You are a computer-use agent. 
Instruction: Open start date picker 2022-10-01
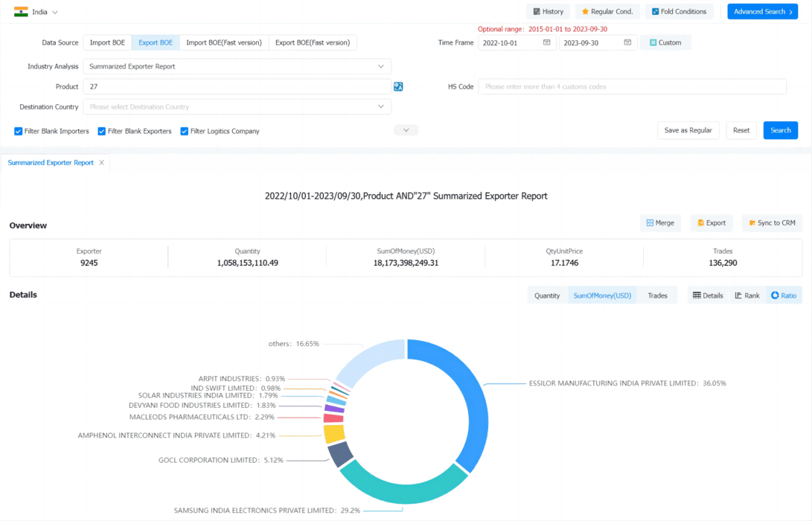click(x=517, y=42)
